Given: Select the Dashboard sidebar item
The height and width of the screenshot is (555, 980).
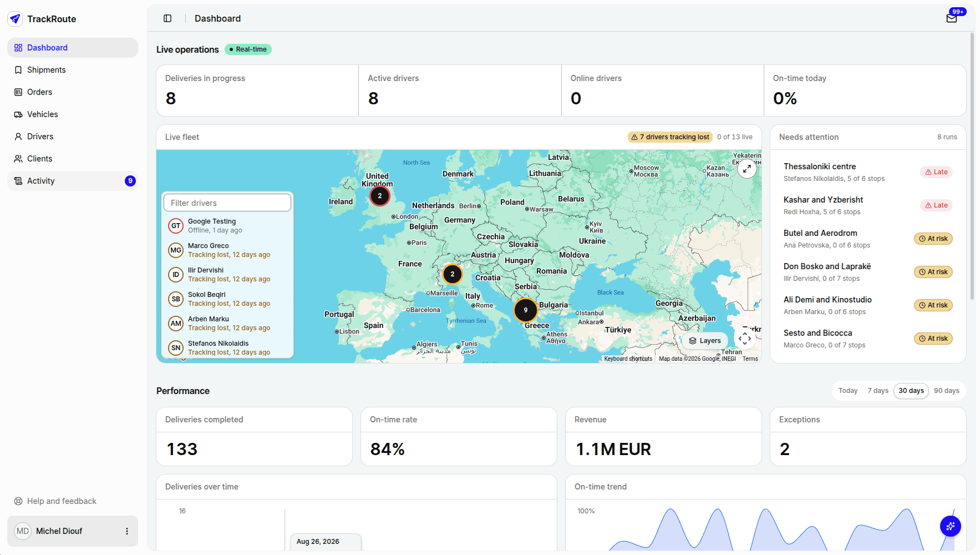Looking at the screenshot, I should [x=73, y=48].
